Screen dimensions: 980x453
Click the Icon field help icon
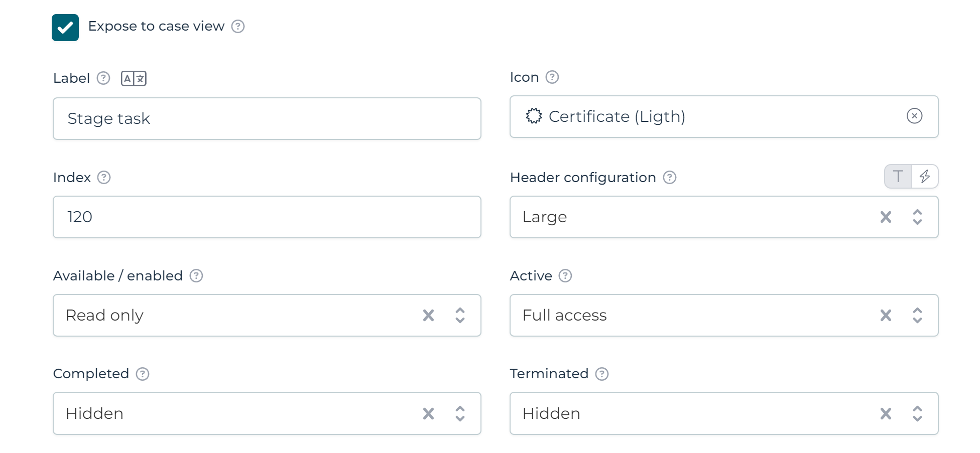tap(552, 77)
